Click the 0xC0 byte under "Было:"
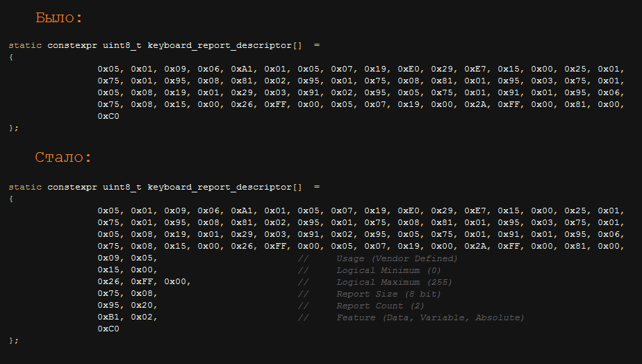Screen dimensions: 642x364 [108, 116]
